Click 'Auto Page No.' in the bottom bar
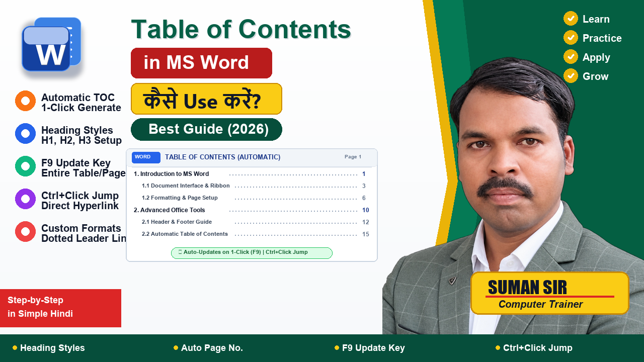Screen dimensions: 644x362 (x=212, y=348)
